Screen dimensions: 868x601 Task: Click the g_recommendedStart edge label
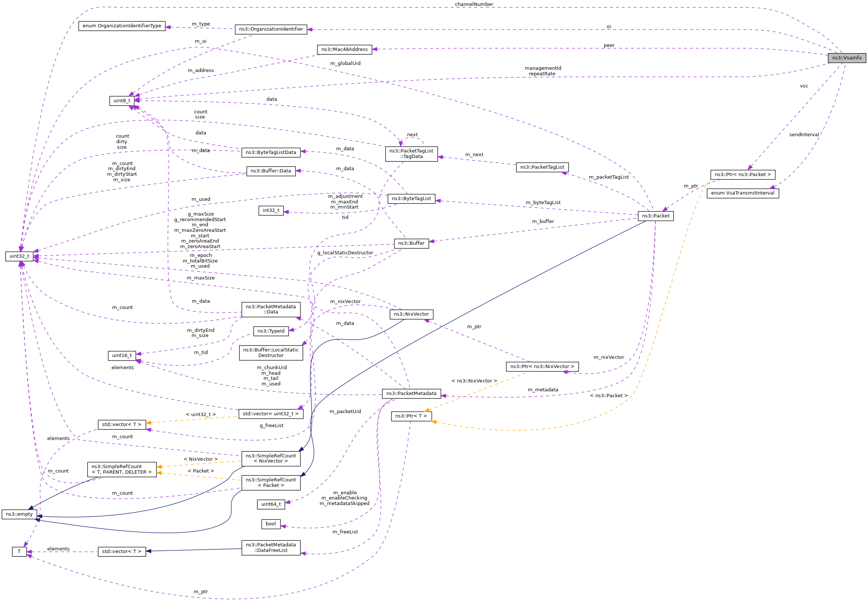coord(200,220)
